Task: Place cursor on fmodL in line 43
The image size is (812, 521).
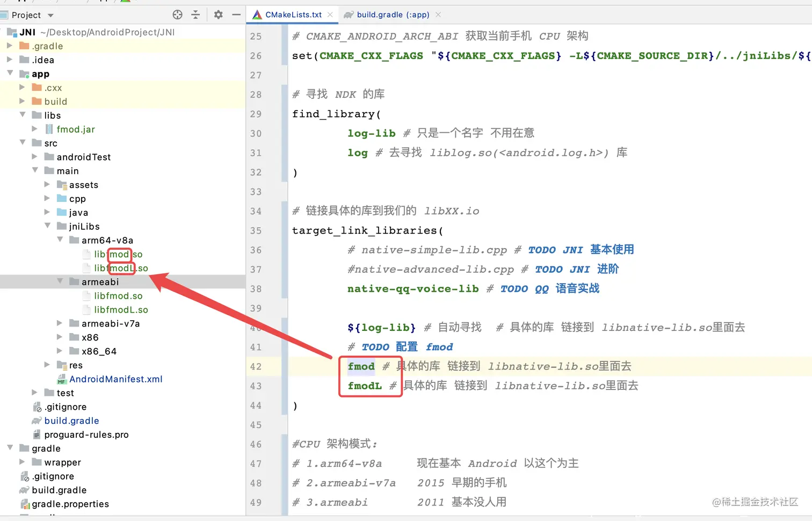Action: coord(365,386)
